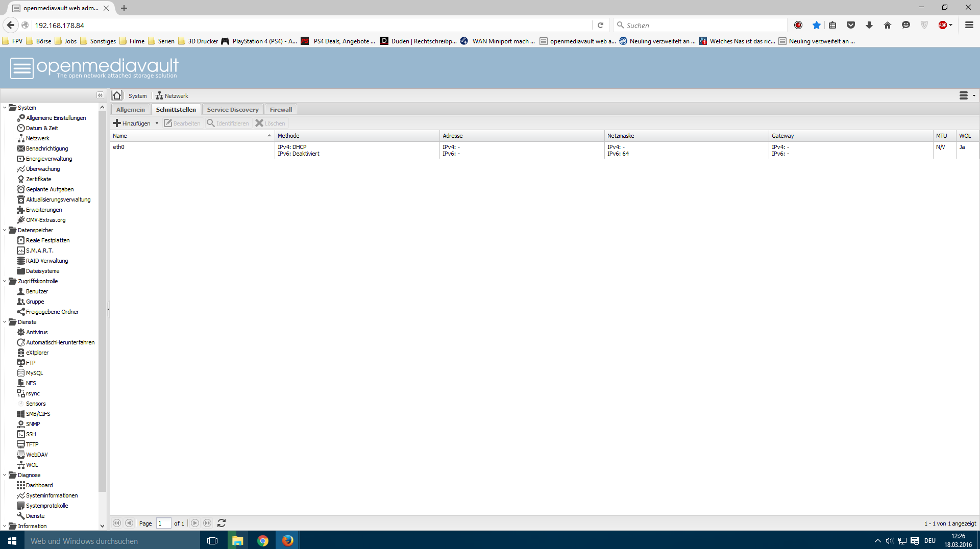Switch to the Service Discovery tab
The image size is (980, 549).
click(233, 110)
